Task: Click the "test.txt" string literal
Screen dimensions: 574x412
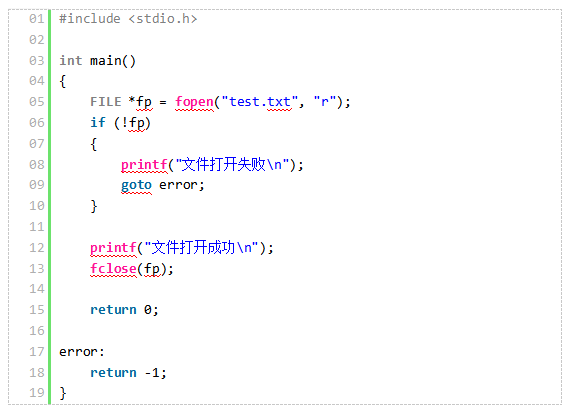Action: point(260,102)
